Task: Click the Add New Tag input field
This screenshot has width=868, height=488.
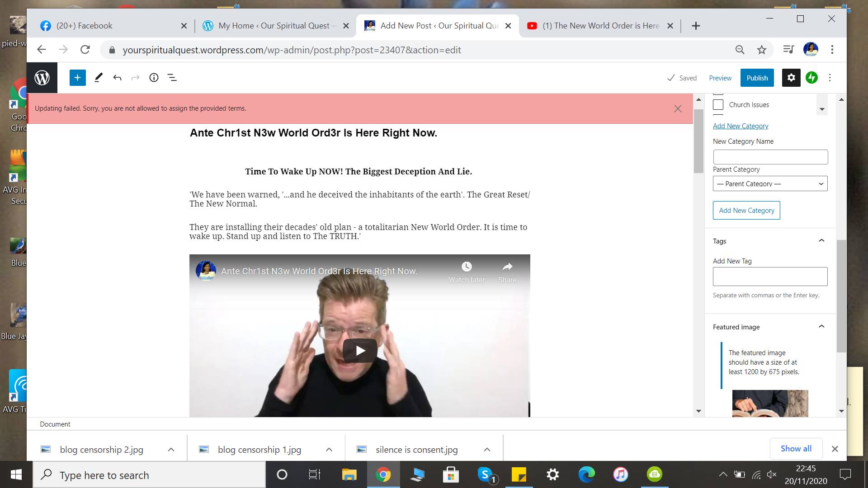Action: 770,277
